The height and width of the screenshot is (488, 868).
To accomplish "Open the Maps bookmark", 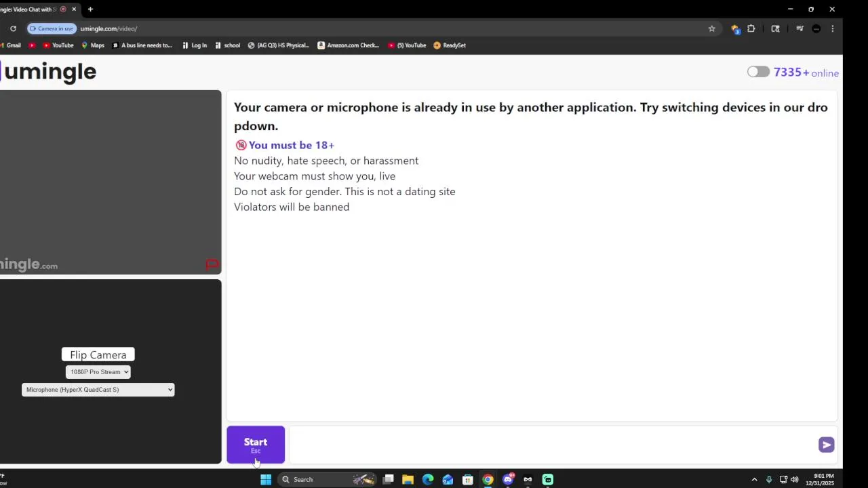I will point(93,45).
